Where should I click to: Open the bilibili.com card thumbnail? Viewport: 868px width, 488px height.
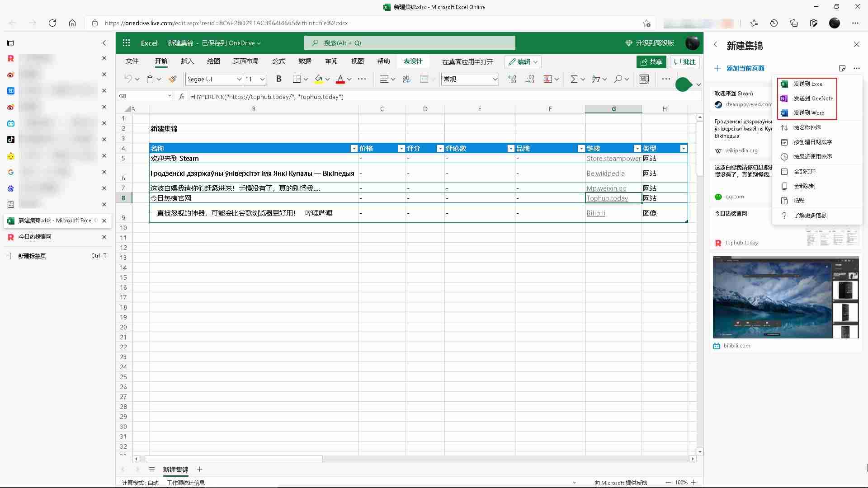click(786, 297)
